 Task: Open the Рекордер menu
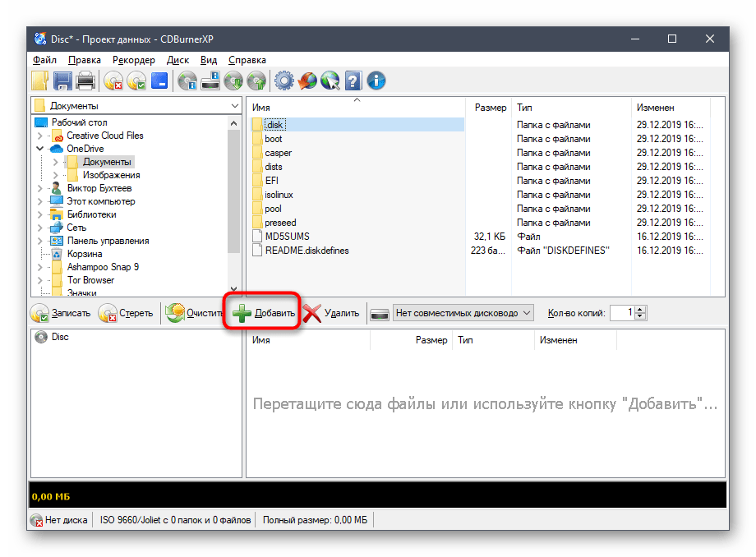tap(134, 60)
